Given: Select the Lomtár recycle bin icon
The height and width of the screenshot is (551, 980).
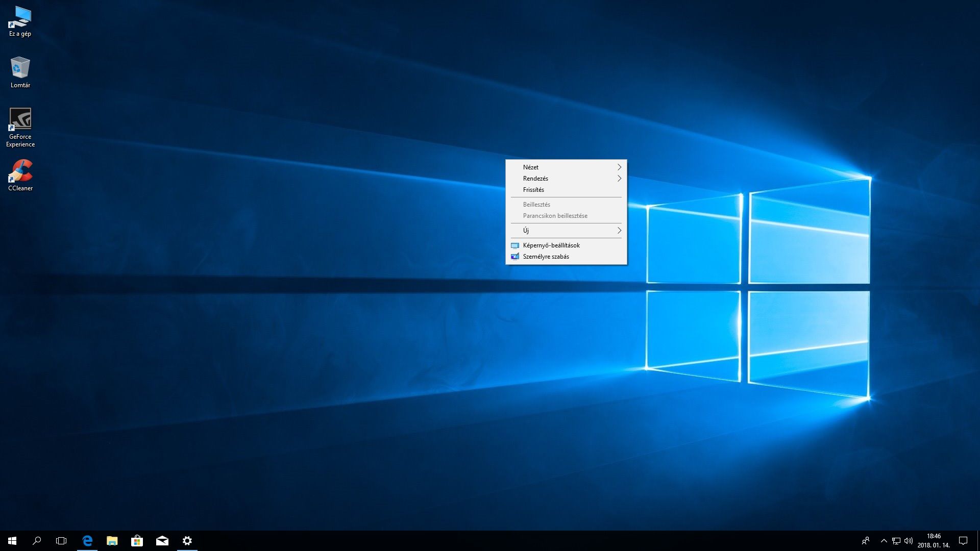Looking at the screenshot, I should (20, 72).
